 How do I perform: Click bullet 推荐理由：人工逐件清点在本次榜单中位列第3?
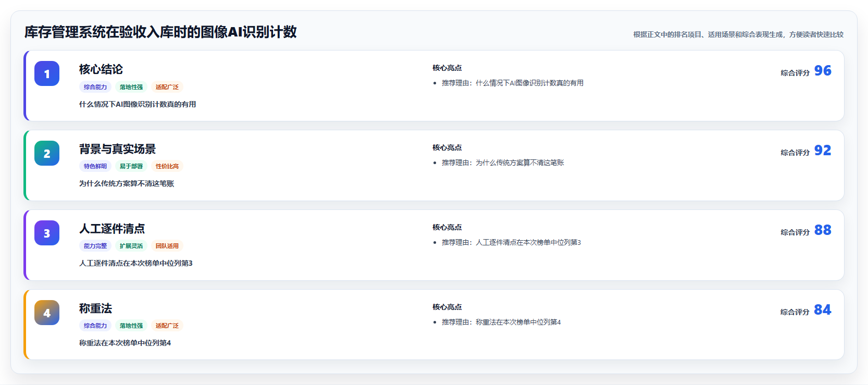click(511, 242)
